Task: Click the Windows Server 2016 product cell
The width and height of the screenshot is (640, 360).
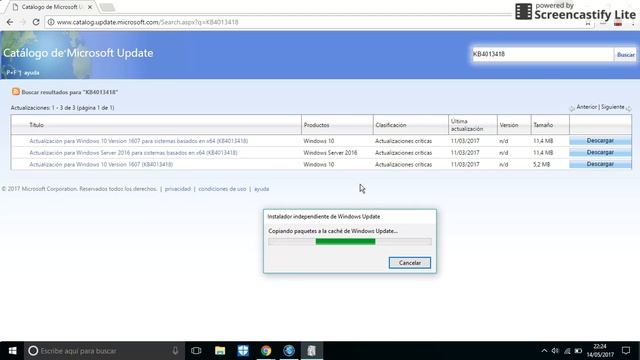Action: pos(330,153)
